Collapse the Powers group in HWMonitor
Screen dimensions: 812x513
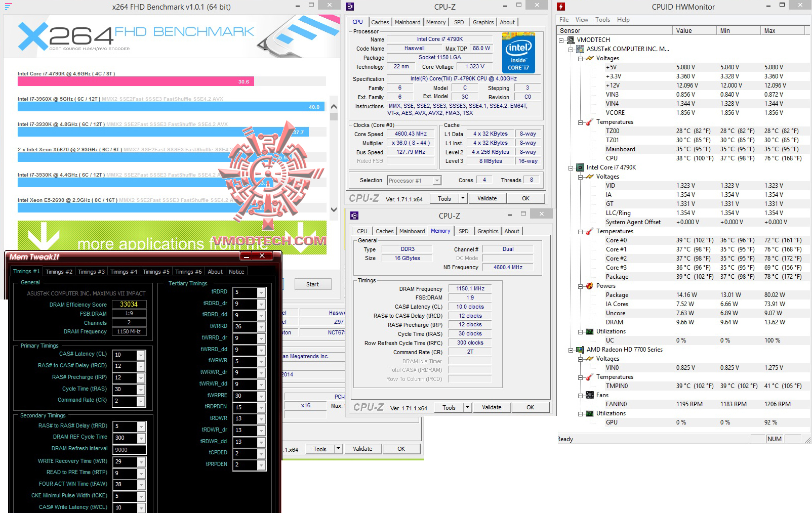tap(580, 286)
